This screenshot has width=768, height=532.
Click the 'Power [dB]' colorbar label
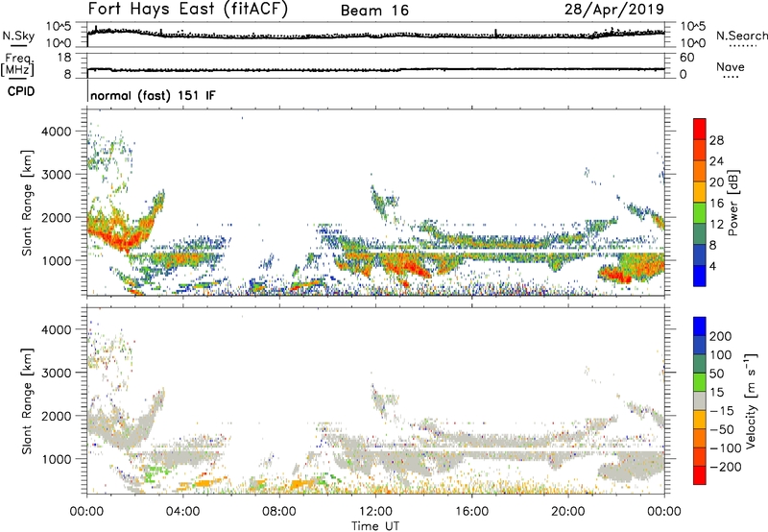pos(732,203)
